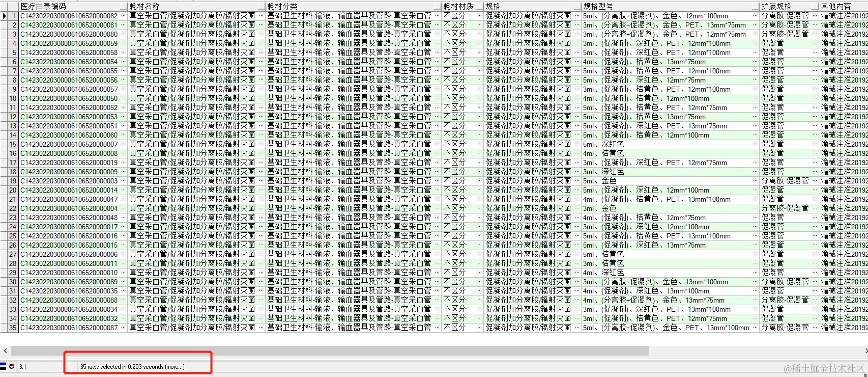Screen dimensions: 868x377
Task: Click the 规格 column header
Action: [532, 6]
